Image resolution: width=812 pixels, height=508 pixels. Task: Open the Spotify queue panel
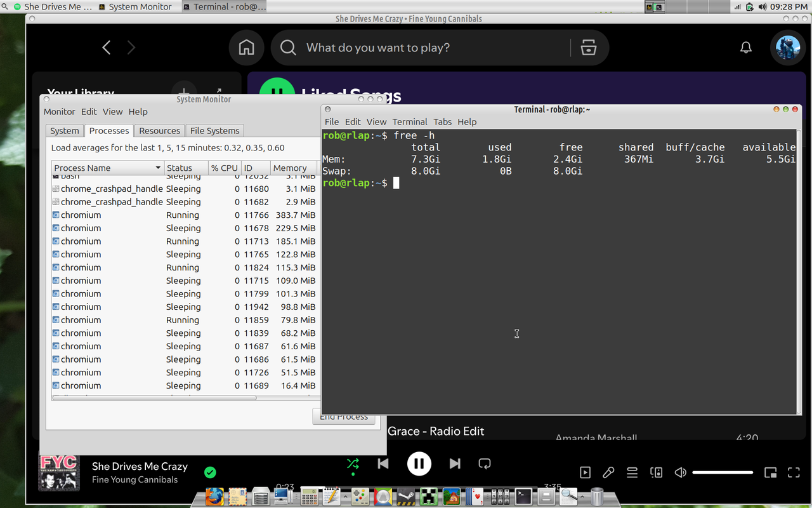point(632,472)
